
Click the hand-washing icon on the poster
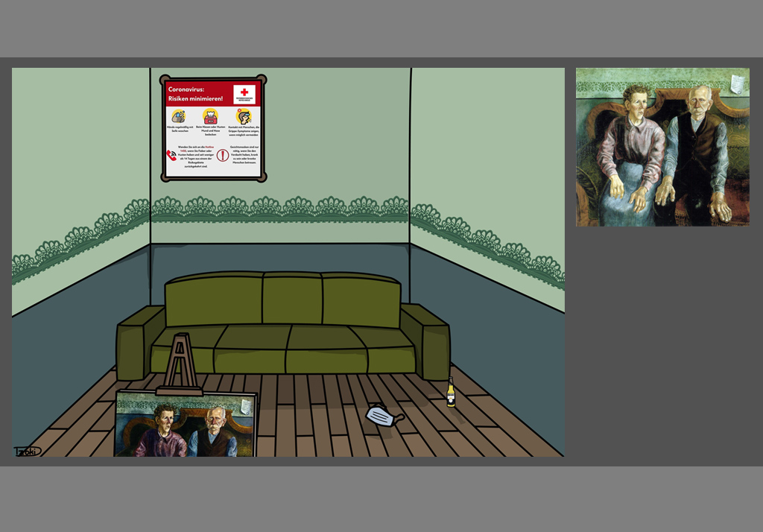click(179, 117)
